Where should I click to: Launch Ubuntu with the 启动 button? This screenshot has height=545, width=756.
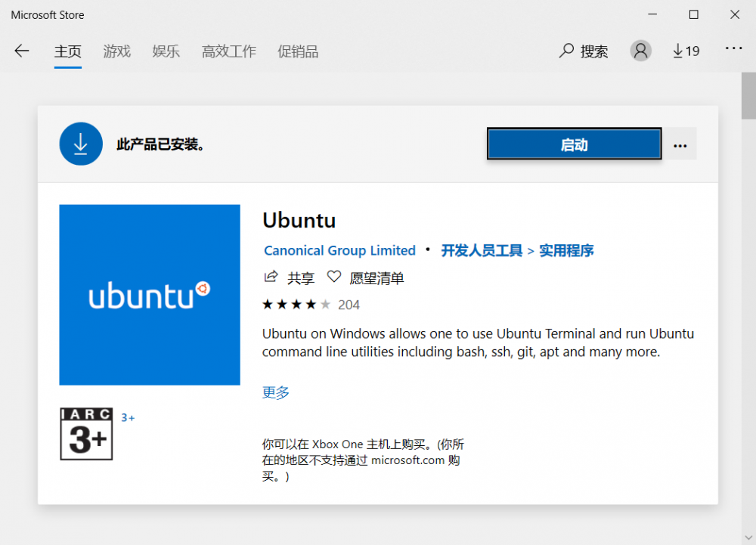(x=574, y=144)
